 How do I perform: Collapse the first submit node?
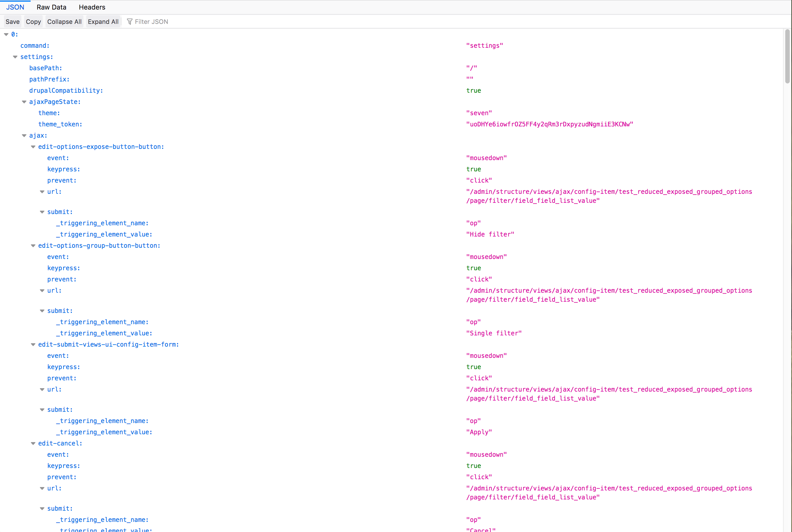42,212
